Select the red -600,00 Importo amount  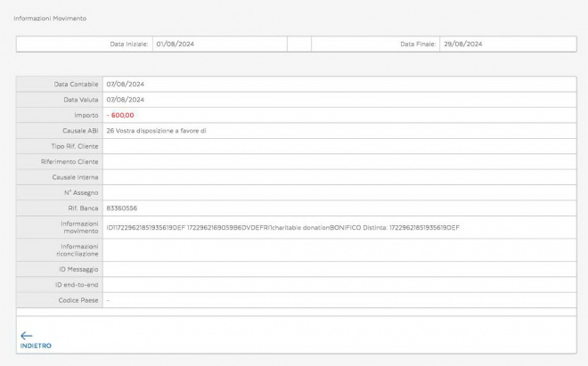coord(120,115)
